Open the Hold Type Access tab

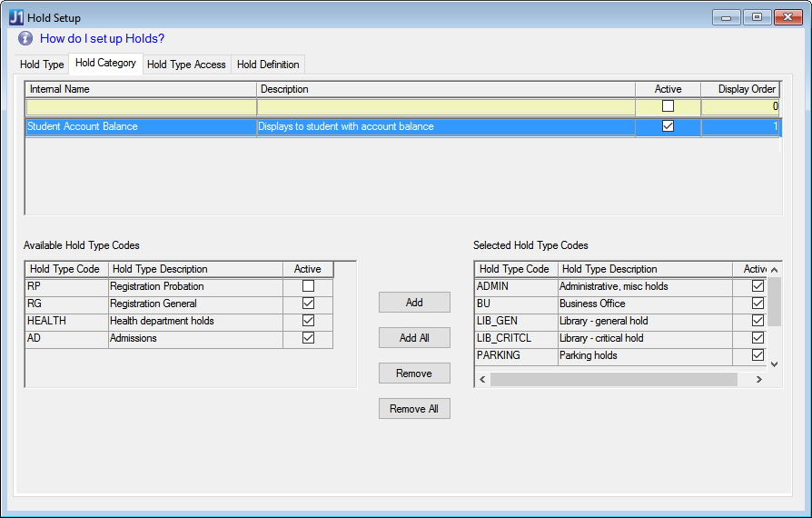[186, 65]
